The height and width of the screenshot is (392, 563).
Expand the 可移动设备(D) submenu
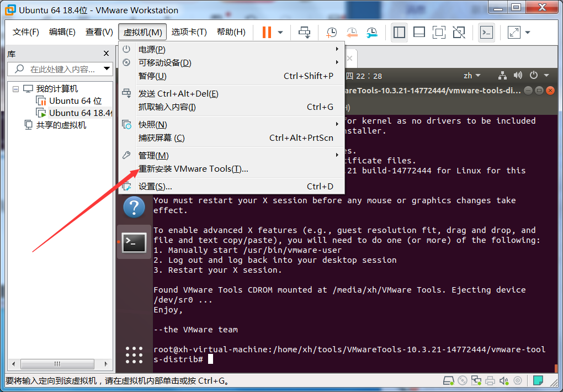[232, 63]
